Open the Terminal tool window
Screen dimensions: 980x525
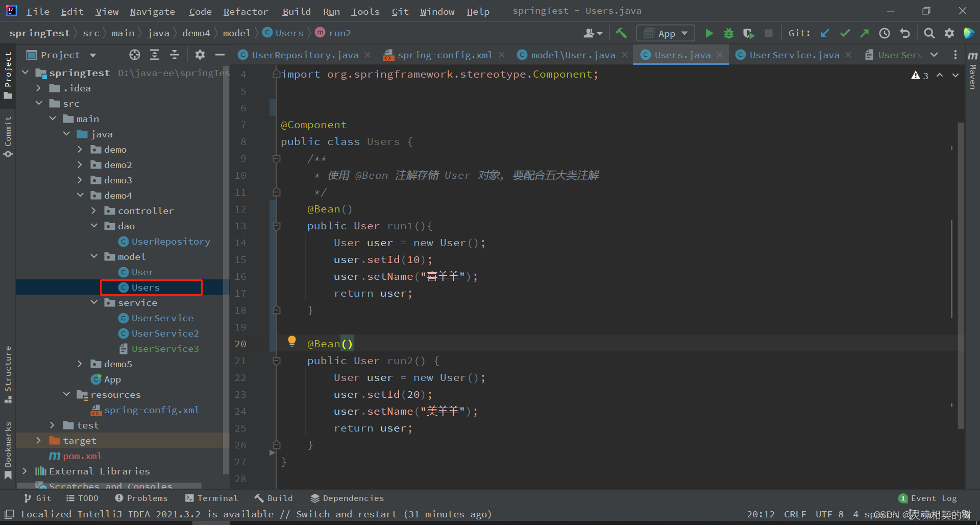(212, 498)
